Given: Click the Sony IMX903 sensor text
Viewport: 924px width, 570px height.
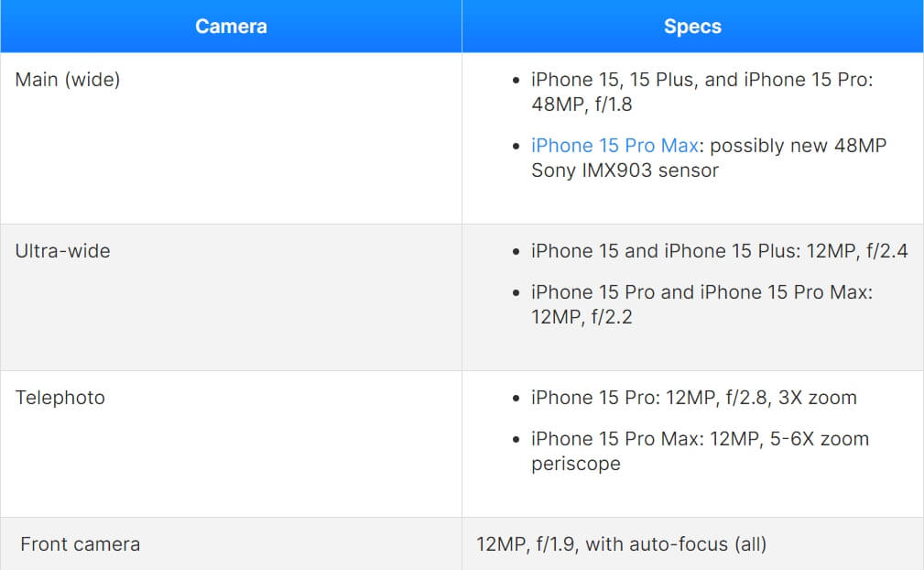Looking at the screenshot, I should [625, 170].
